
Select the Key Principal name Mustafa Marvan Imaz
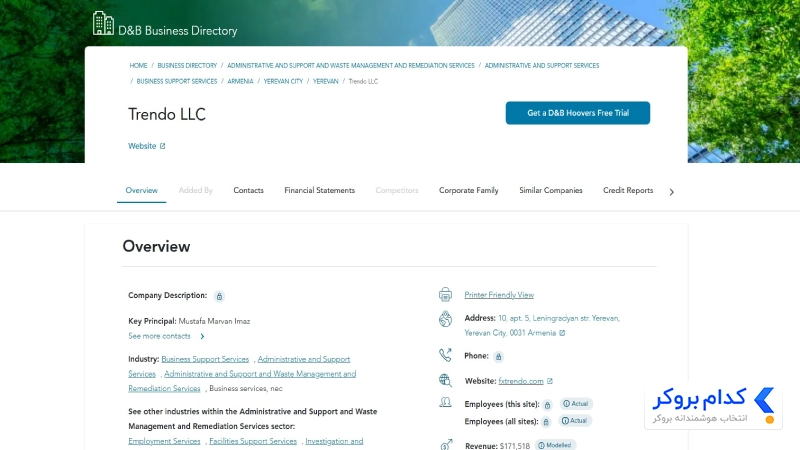coord(214,321)
